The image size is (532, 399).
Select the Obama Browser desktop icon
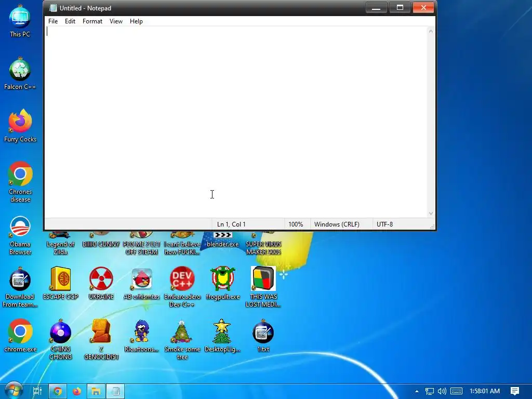pyautogui.click(x=20, y=235)
